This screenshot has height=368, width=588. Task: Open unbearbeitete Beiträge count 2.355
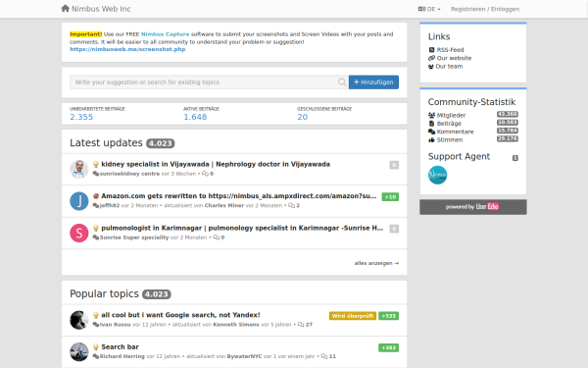[x=81, y=117]
